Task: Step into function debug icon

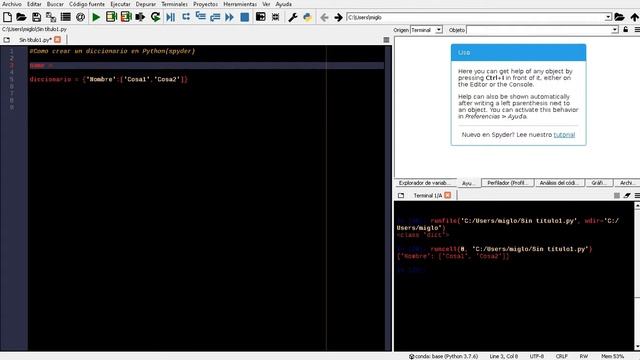Action: pos(200,17)
